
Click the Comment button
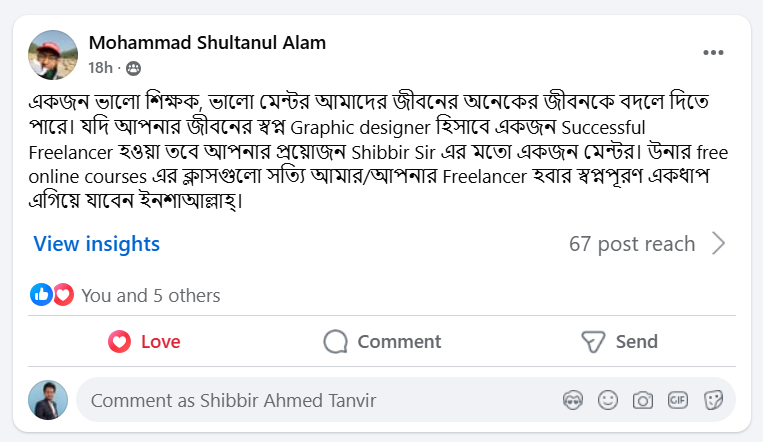[382, 342]
